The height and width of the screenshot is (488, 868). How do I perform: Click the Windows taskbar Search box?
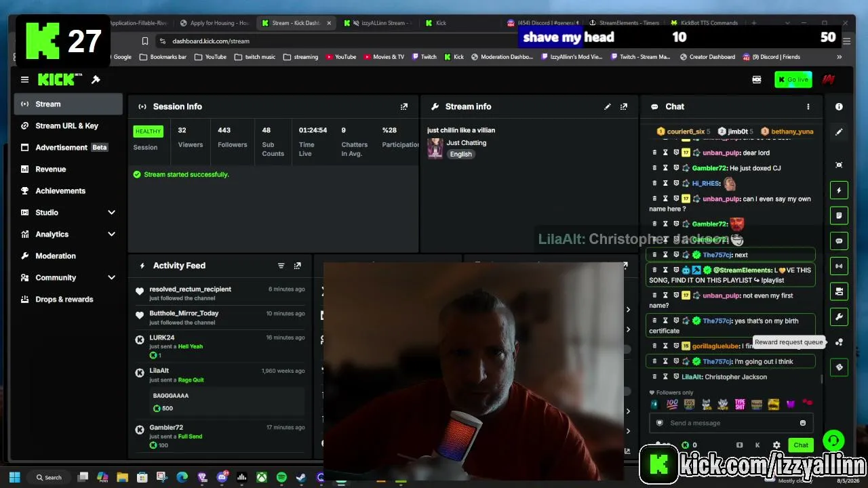coord(49,478)
